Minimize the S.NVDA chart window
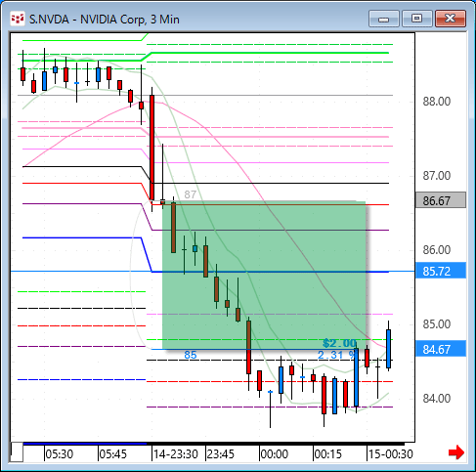Image resolution: width=476 pixels, height=472 pixels. point(384,19)
